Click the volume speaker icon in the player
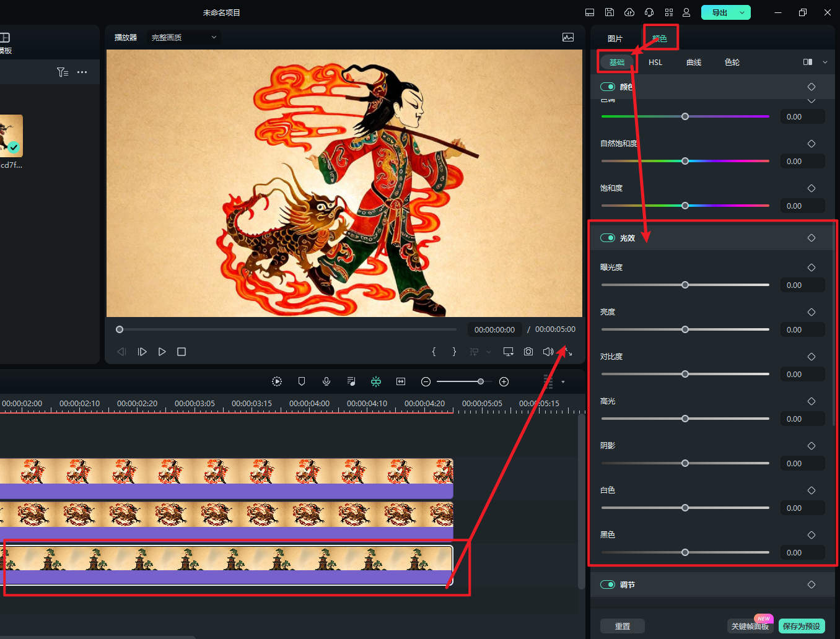840x639 pixels. tap(548, 352)
